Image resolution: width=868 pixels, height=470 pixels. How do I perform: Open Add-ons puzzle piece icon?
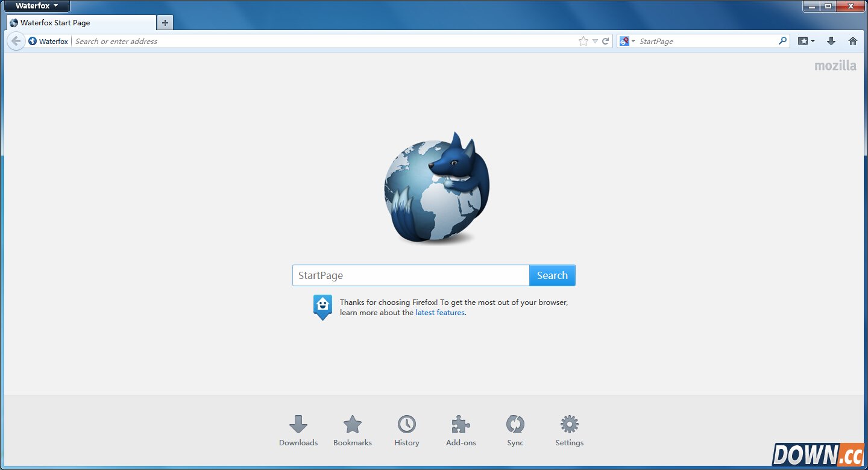coord(461,425)
